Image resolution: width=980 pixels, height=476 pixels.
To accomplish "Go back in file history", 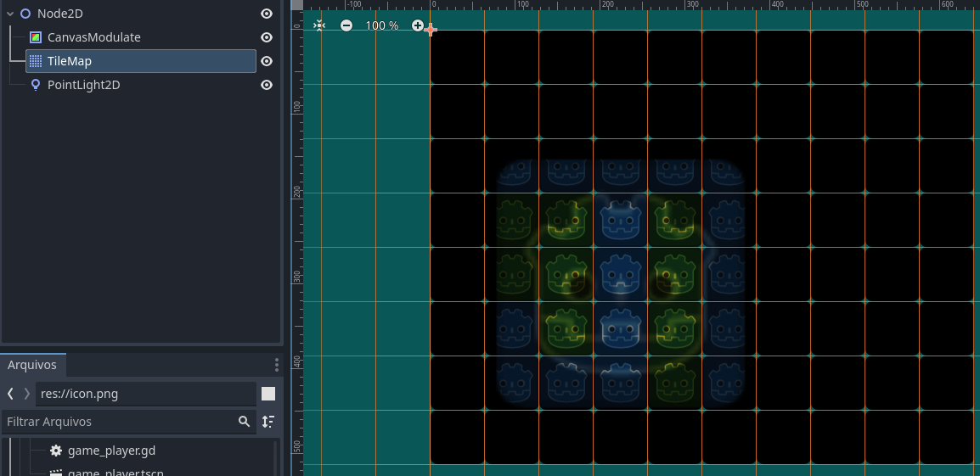I will (10, 394).
